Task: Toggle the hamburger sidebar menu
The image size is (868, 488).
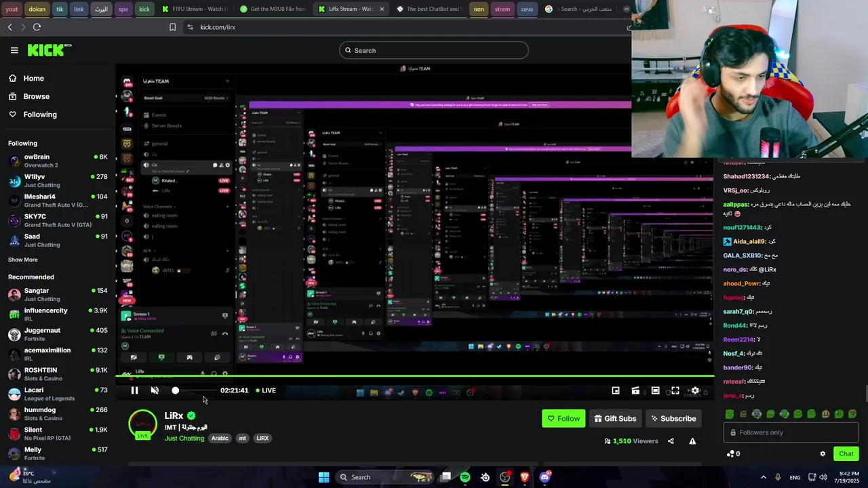Action: [14, 50]
